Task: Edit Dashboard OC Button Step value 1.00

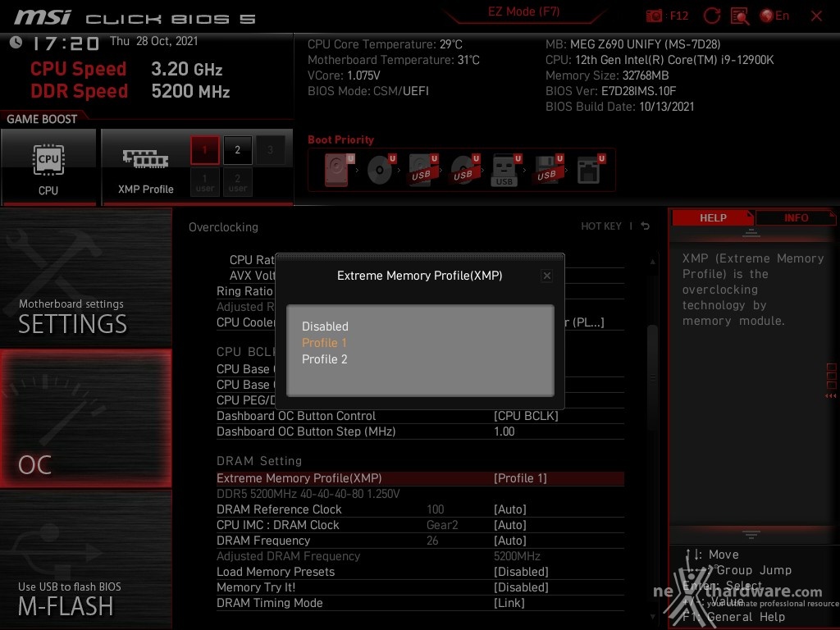Action: pyautogui.click(x=504, y=431)
